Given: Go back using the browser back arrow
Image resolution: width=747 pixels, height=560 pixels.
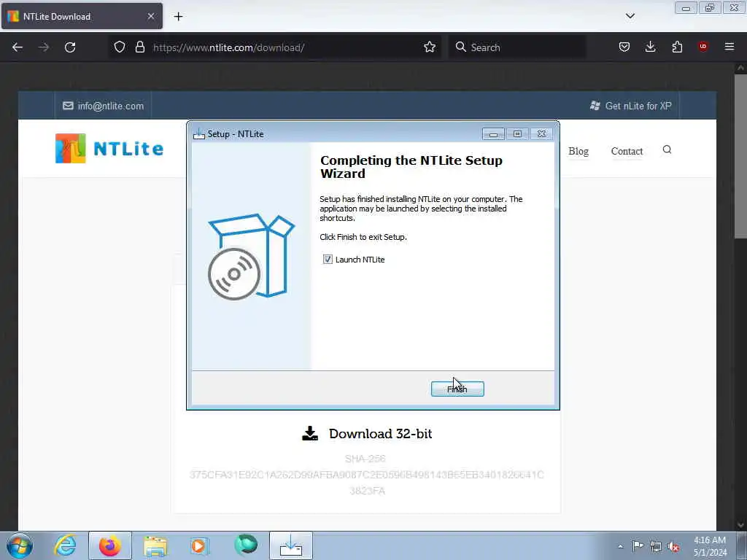Looking at the screenshot, I should click(x=18, y=47).
